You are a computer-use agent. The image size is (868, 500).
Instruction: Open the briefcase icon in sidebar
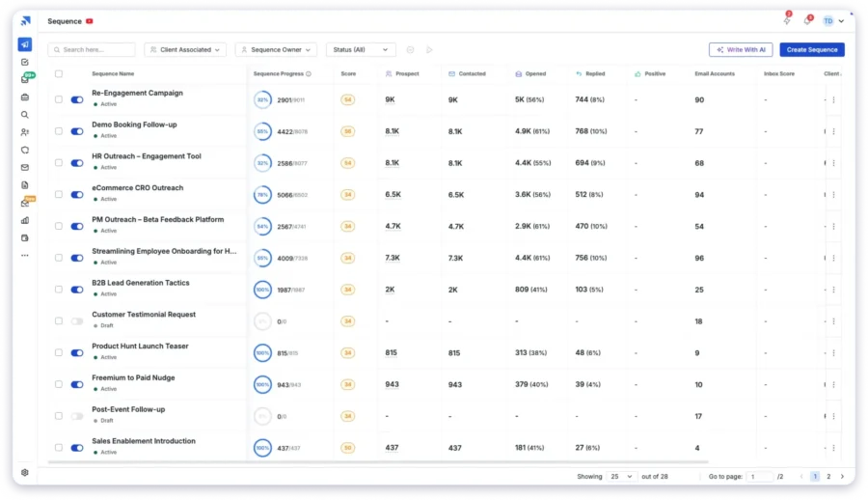pos(25,97)
